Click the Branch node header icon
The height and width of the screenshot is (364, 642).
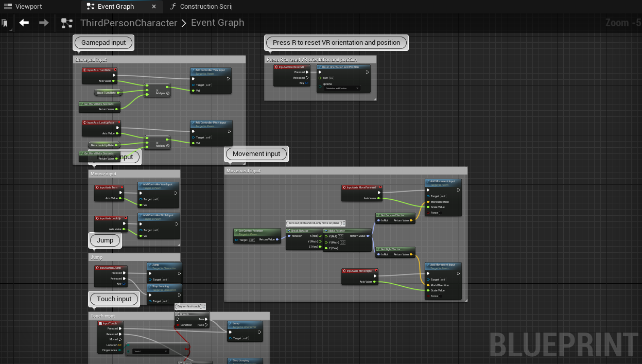178,314
